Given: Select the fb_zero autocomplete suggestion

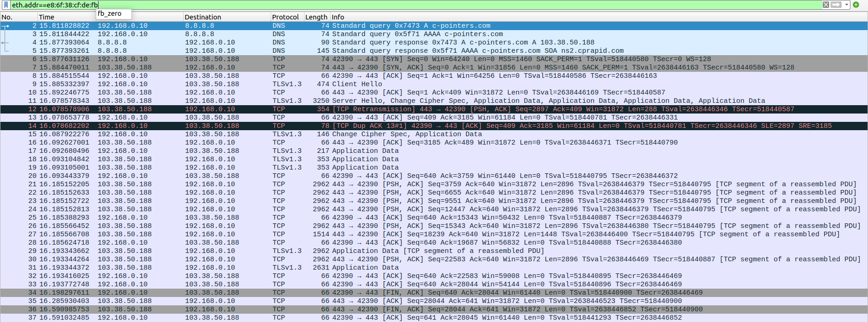Looking at the screenshot, I should point(110,14).
